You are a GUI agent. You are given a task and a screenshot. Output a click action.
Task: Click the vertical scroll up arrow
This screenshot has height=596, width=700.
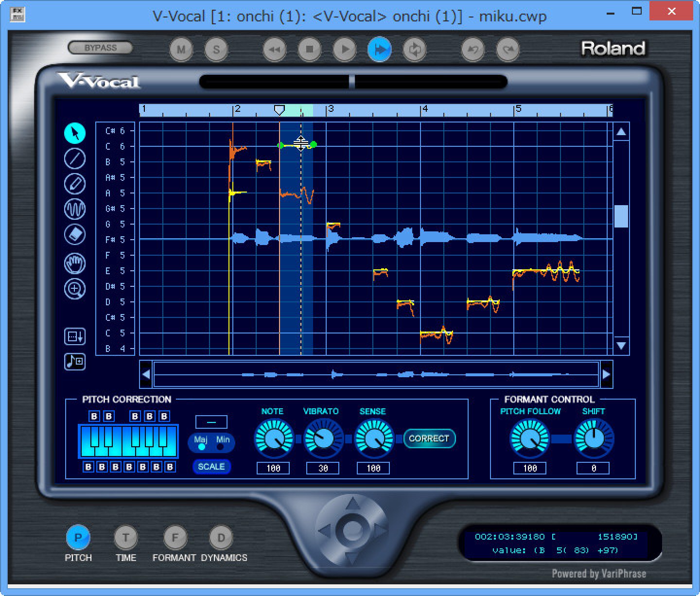tap(621, 132)
